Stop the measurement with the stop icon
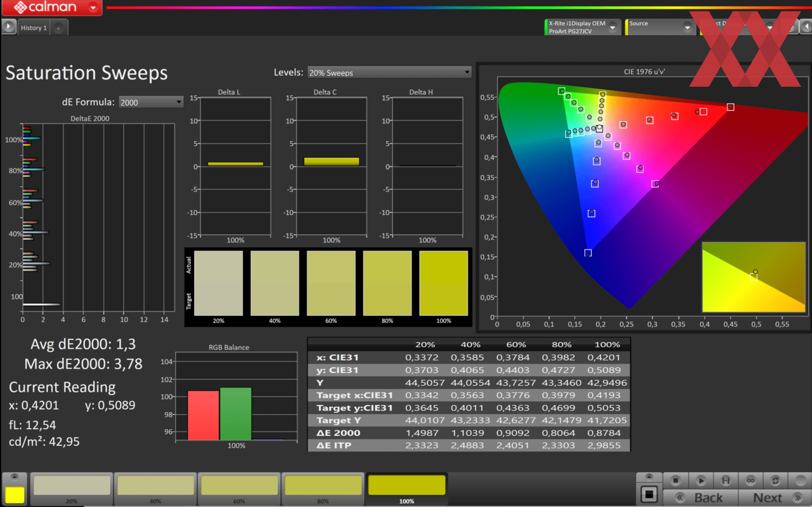 pyautogui.click(x=675, y=480)
